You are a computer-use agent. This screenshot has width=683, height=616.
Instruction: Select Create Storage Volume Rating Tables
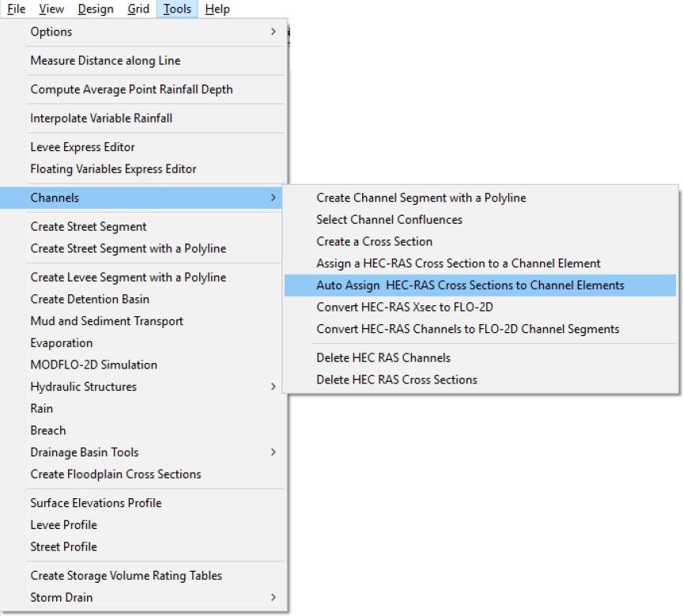click(126, 576)
